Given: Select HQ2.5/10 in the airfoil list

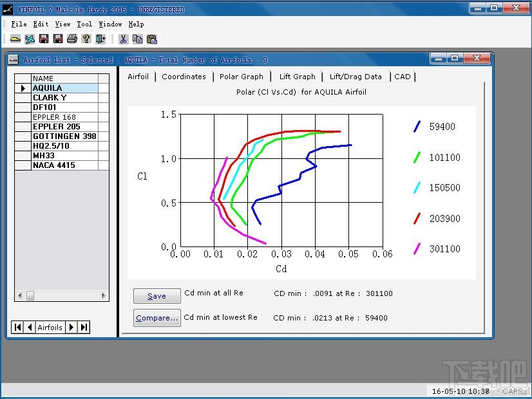Looking at the screenshot, I should point(65,146).
